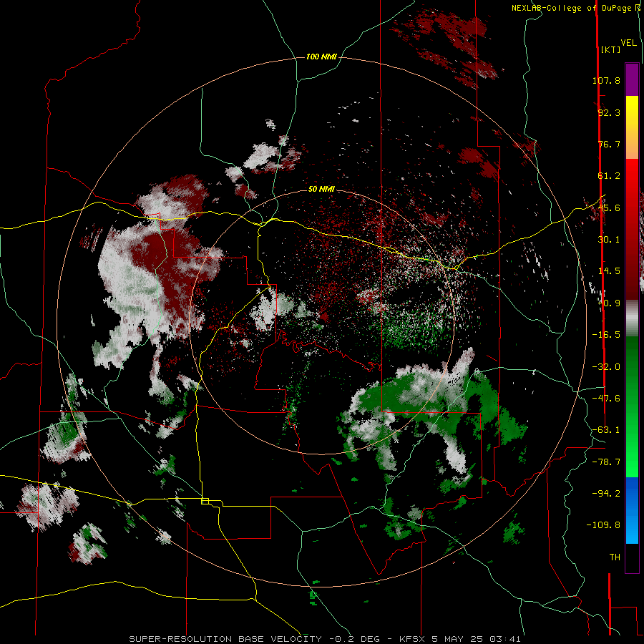Select the -32.0 scale value
This screenshot has height=644, width=644.
[606, 367]
